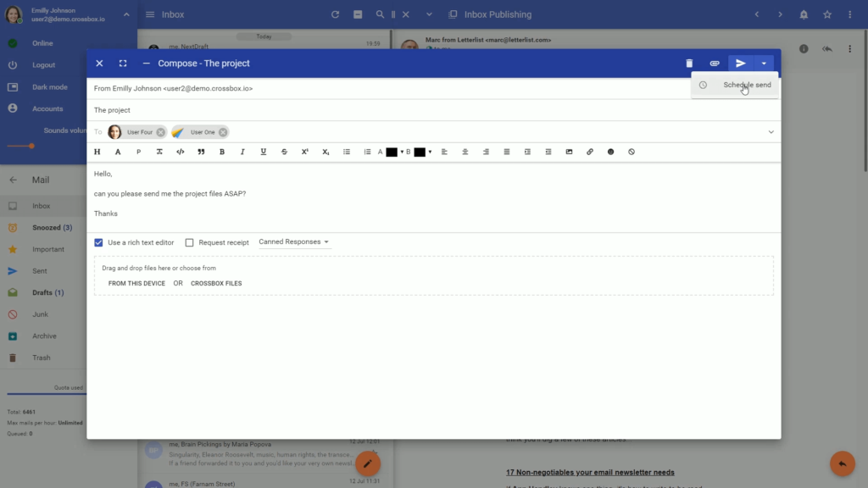Enable the Request receipt checkbox
868x488 pixels.
point(190,242)
